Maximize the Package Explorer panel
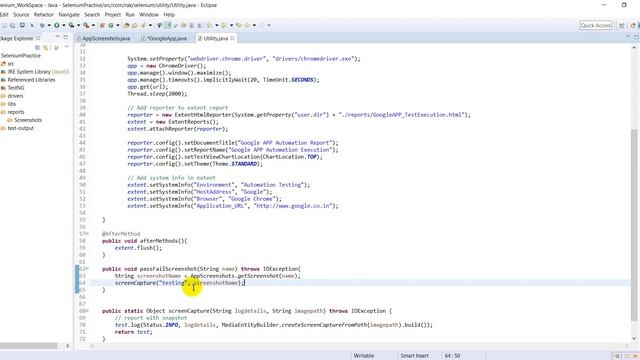The image size is (640, 360). tap(65, 37)
